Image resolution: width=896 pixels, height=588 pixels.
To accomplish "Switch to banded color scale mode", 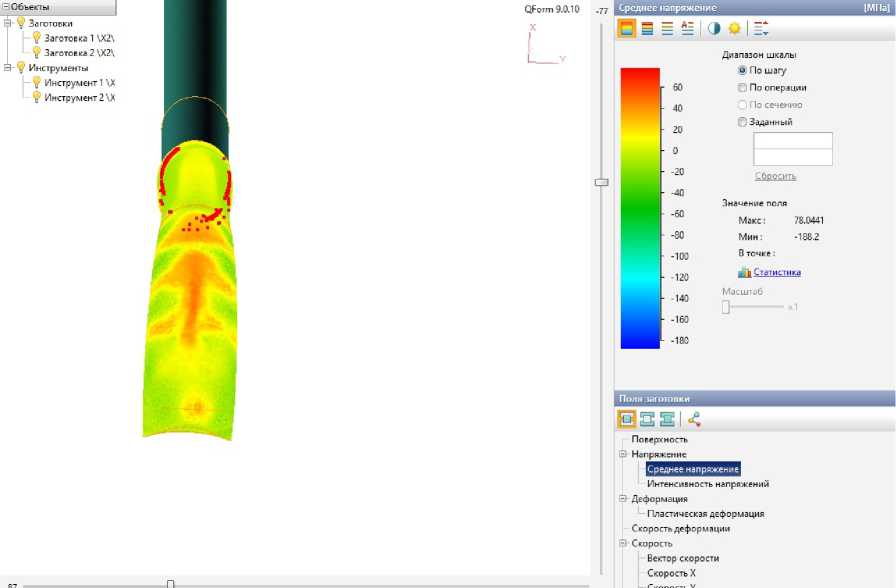I will 647,29.
